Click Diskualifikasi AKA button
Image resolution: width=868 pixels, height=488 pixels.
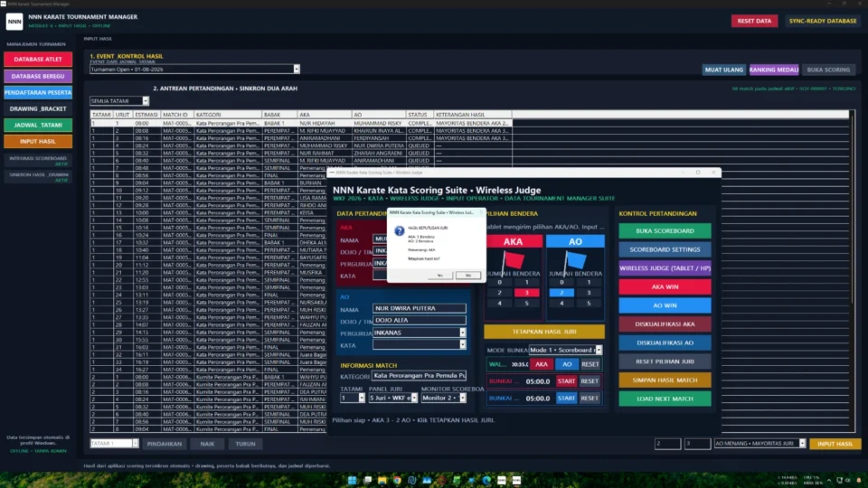665,324
